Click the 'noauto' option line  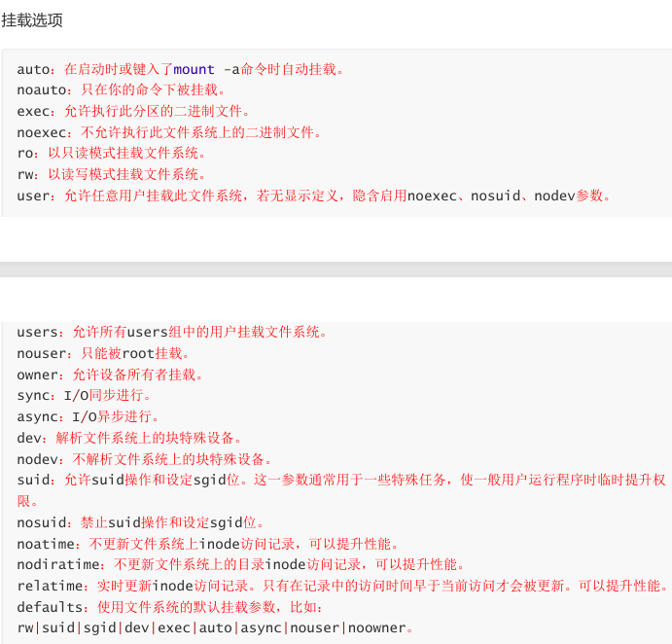click(x=121, y=90)
